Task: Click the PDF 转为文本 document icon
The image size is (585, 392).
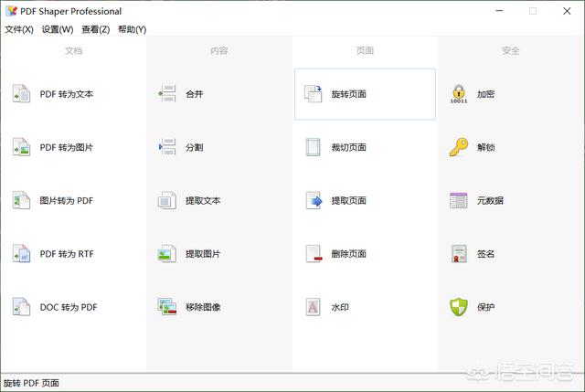Action: click(21, 93)
